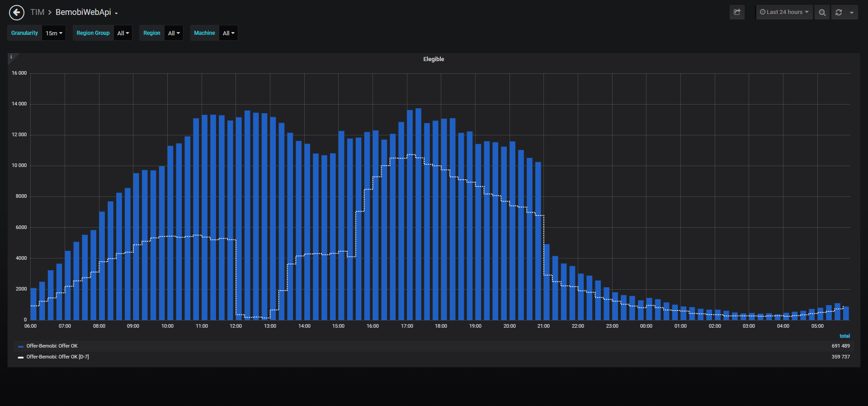
Task: Open the Granularity 15m dropdown
Action: coord(54,33)
